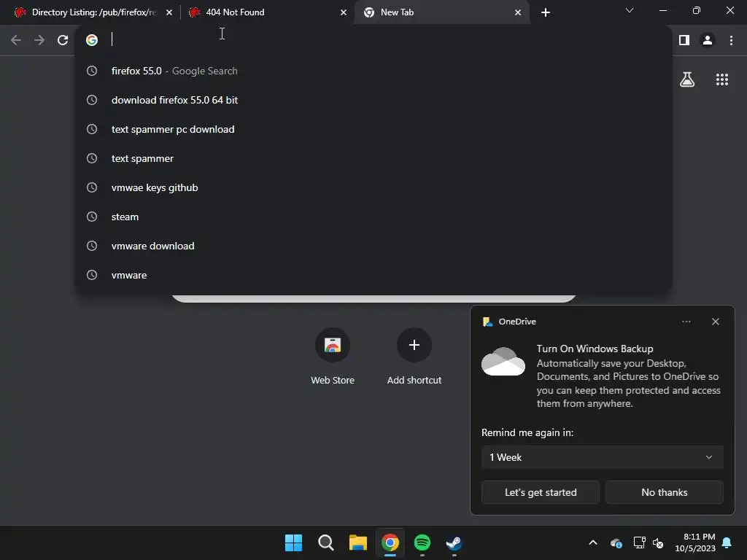Open the Search Labs flask icon
This screenshot has height=560, width=747.
(x=687, y=79)
